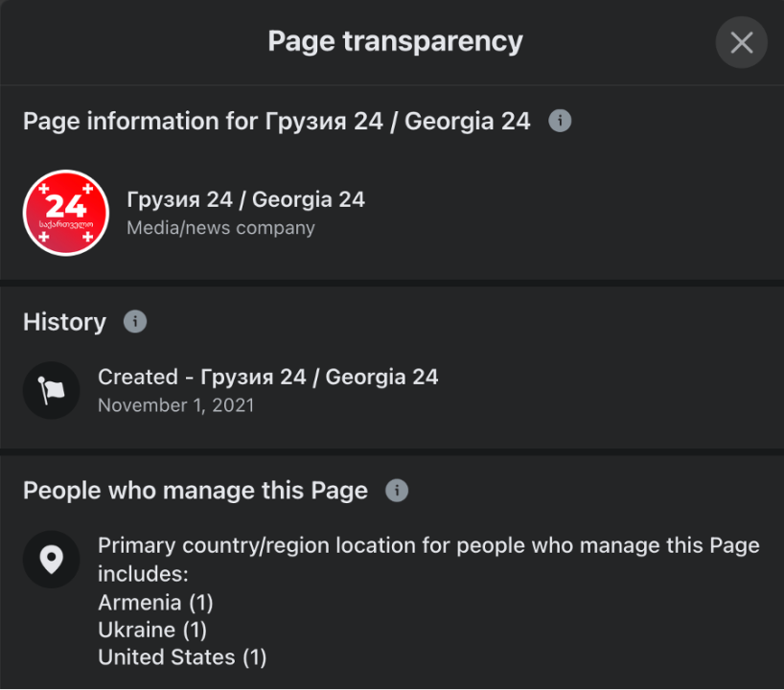Click info icon beside People who manage this Page
784x690 pixels.
[x=397, y=491]
